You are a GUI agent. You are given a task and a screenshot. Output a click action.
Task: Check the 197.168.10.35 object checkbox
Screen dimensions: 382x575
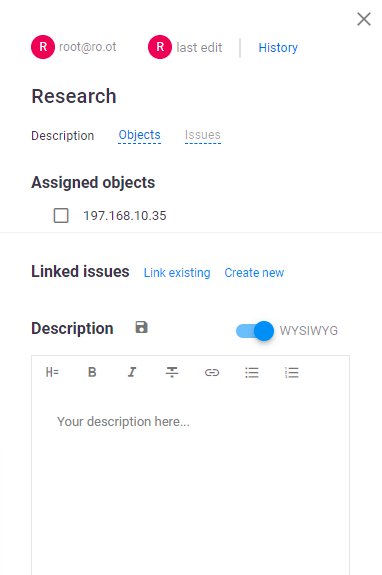click(x=61, y=216)
